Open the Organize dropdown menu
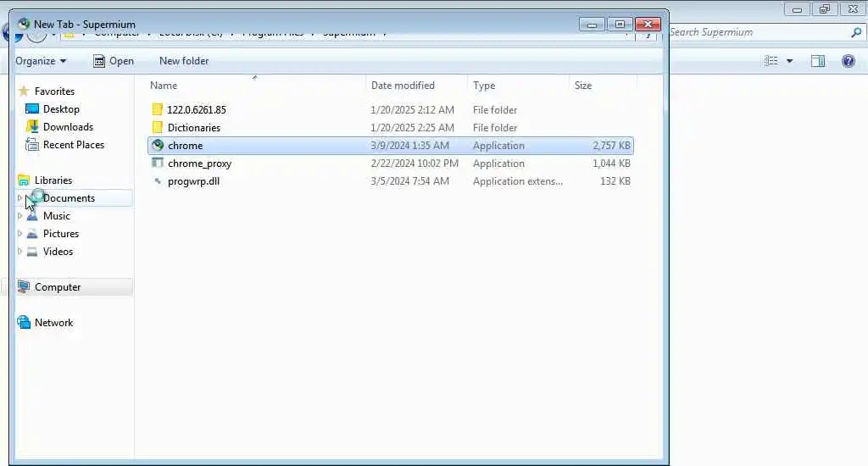This screenshot has width=868, height=466. (x=41, y=61)
